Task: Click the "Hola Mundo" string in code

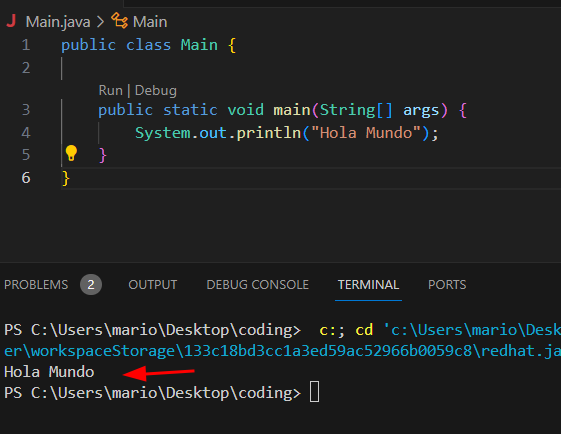Action: pos(366,133)
